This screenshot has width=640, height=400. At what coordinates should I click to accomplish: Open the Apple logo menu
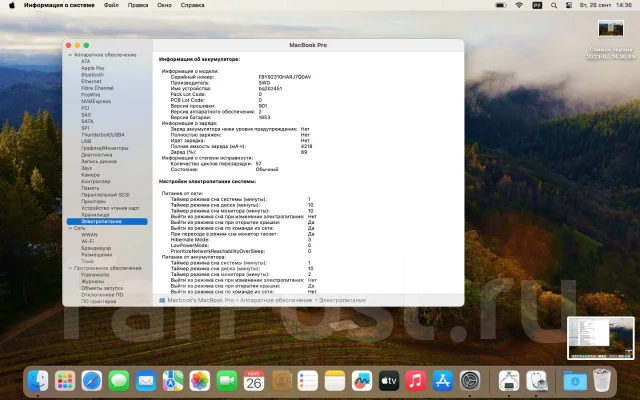(12, 5)
